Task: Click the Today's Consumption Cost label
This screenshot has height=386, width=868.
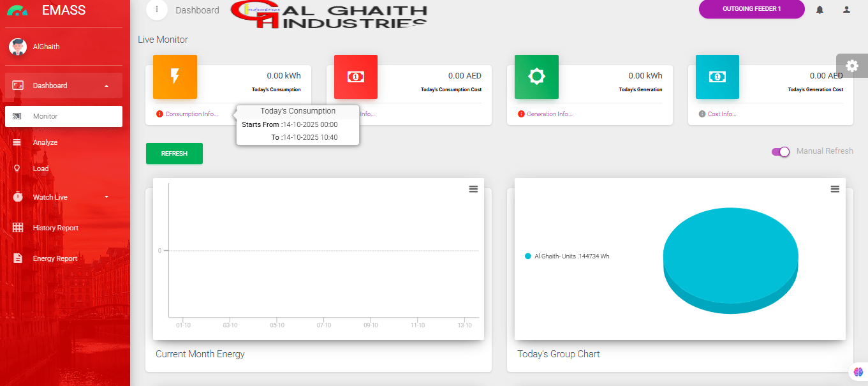Action: (x=452, y=89)
